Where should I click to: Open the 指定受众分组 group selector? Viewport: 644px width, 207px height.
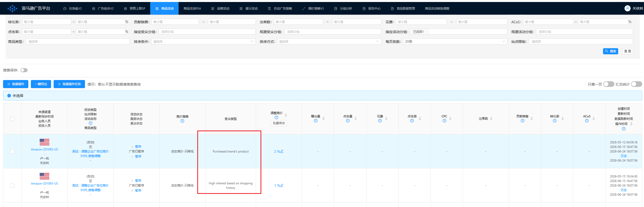click(x=207, y=32)
